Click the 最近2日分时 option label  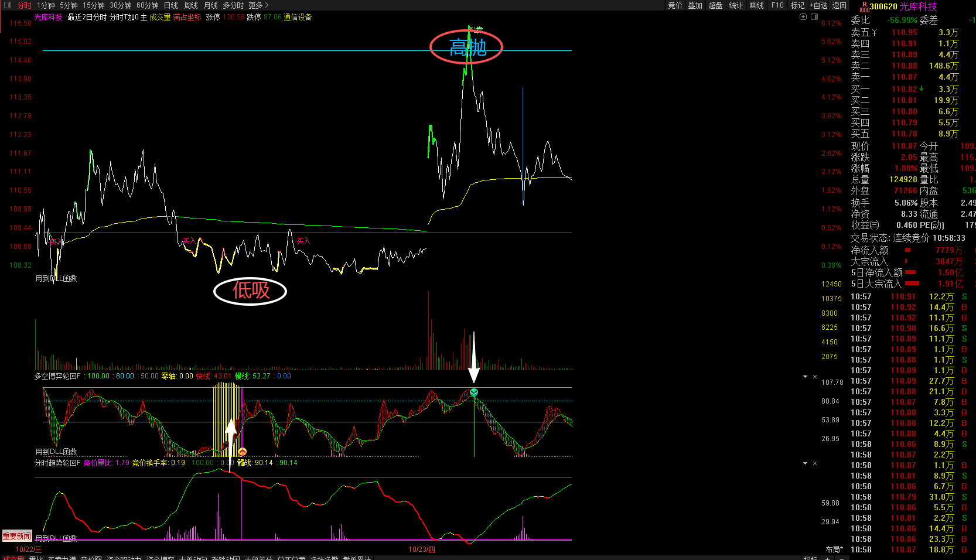87,18
